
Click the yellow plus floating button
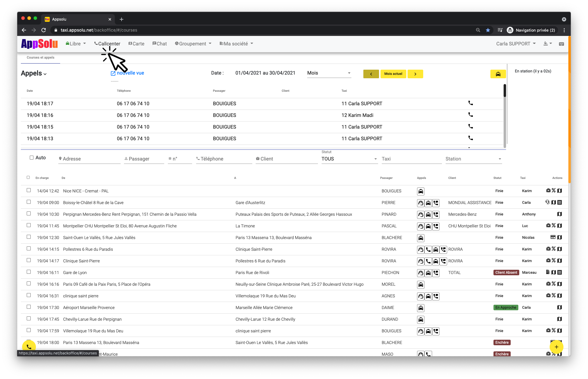pos(556,347)
